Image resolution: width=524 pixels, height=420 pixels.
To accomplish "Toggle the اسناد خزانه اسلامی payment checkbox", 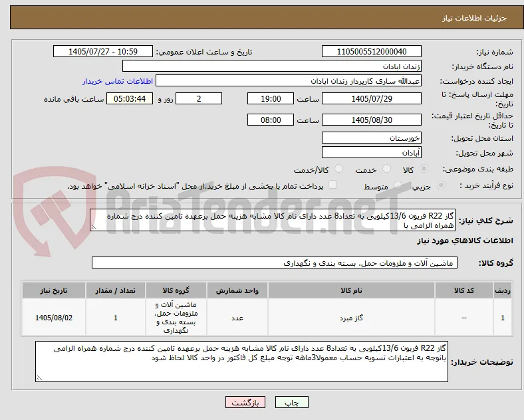I will coord(333,185).
